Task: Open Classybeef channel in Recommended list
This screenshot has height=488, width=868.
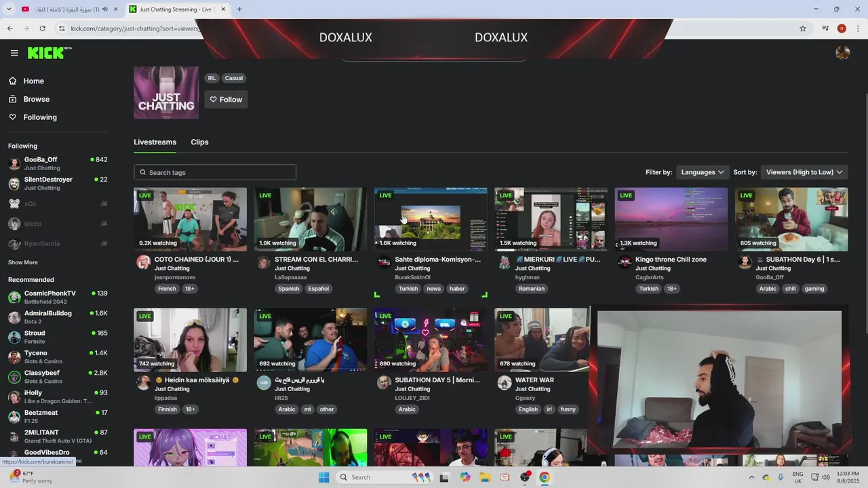Action: click(58, 377)
